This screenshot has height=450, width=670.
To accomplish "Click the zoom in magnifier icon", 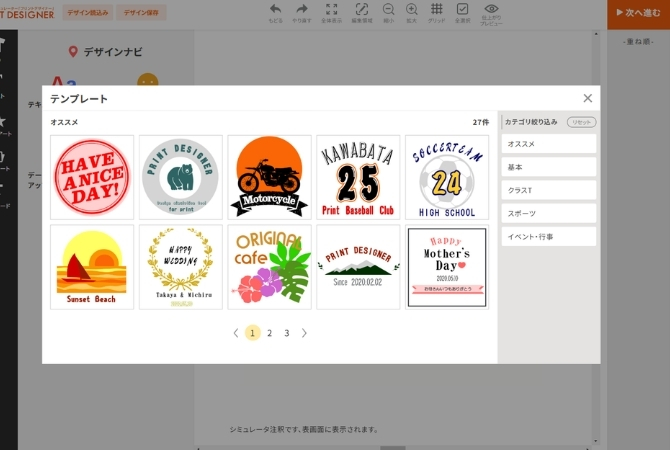I will [x=411, y=9].
